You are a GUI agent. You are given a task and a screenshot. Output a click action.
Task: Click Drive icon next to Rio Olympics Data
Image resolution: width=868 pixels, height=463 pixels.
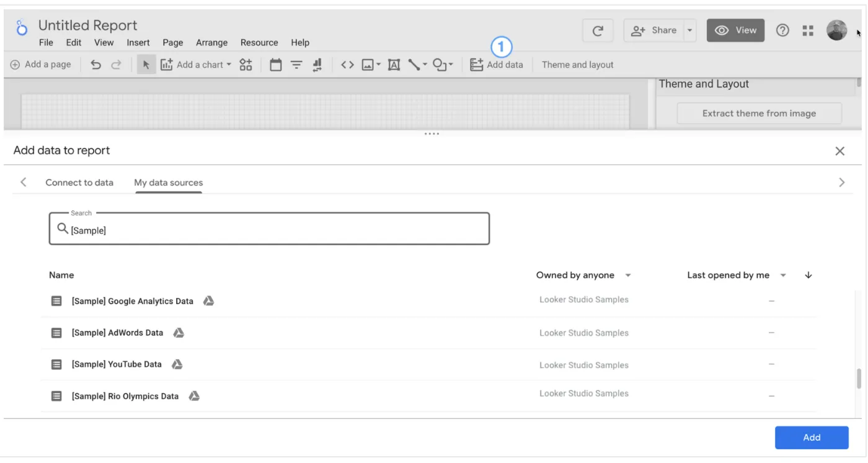[x=194, y=396]
